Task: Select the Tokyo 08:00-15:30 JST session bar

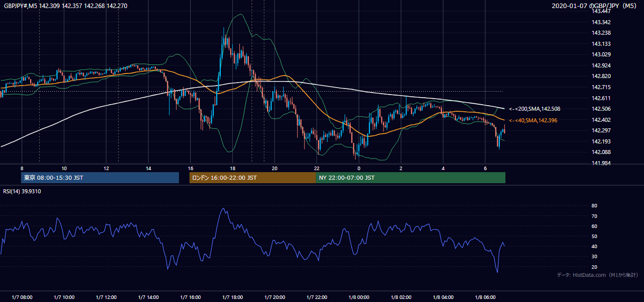Action: point(100,178)
